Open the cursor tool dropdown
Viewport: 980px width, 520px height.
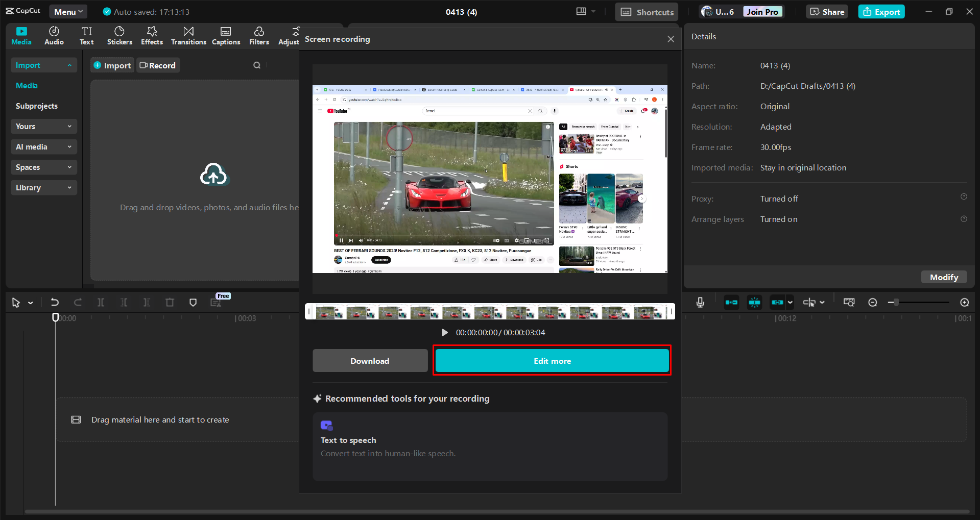click(x=30, y=302)
